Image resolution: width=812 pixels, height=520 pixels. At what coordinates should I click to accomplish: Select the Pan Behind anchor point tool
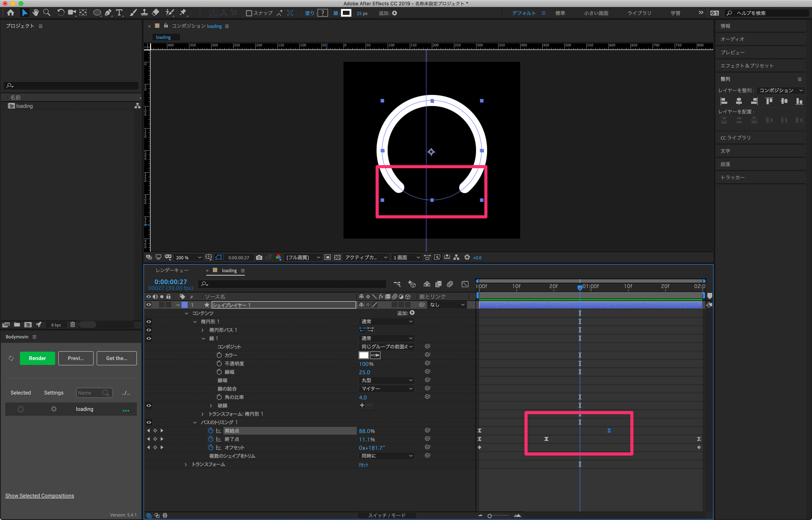83,13
